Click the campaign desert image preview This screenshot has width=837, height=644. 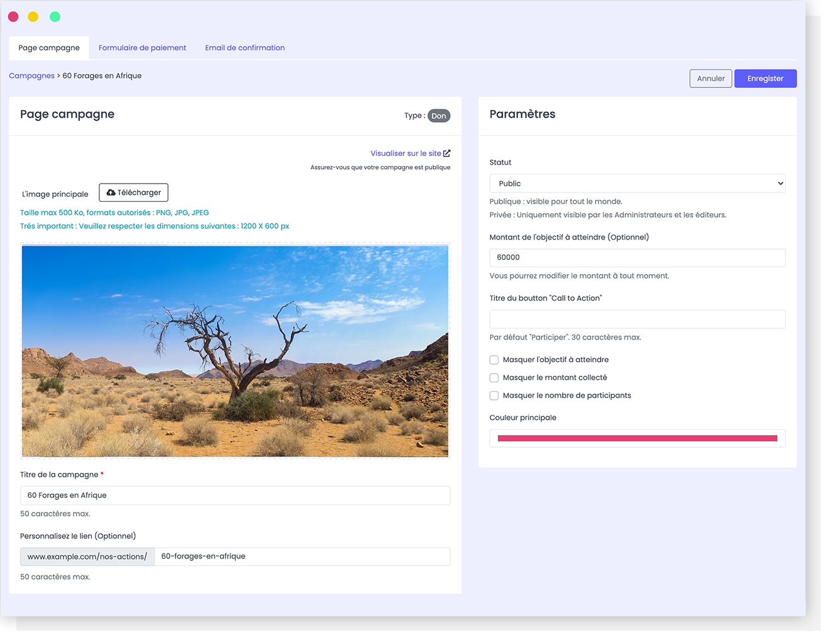tap(235, 351)
